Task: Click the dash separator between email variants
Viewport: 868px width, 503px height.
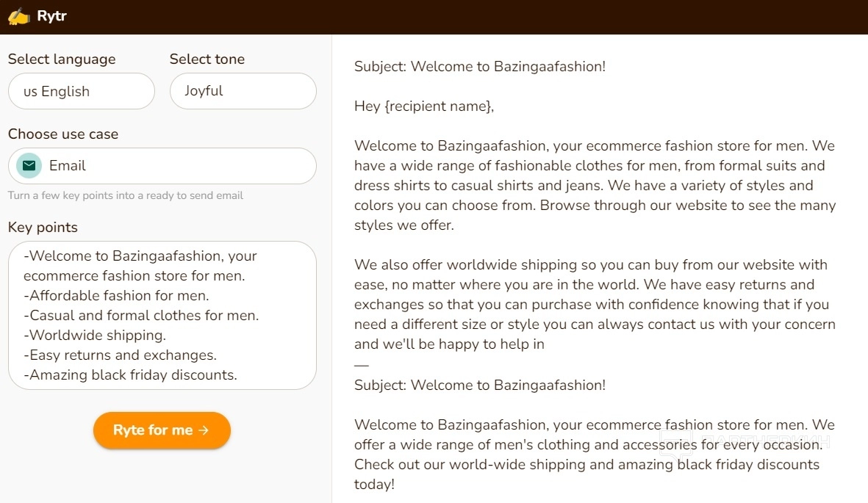Action: (x=361, y=365)
